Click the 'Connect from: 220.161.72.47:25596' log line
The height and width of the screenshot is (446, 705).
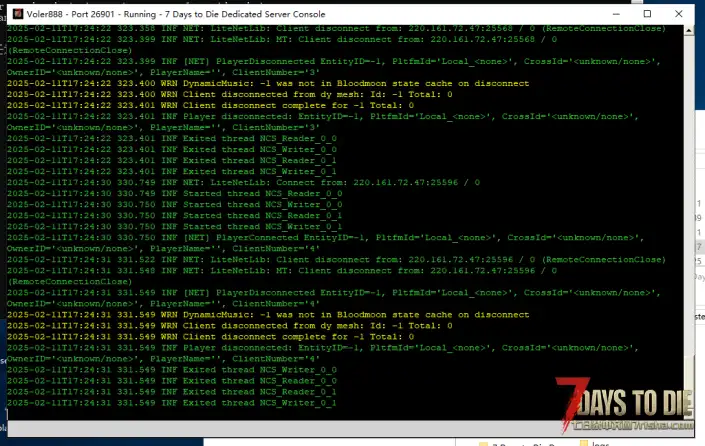(244, 183)
